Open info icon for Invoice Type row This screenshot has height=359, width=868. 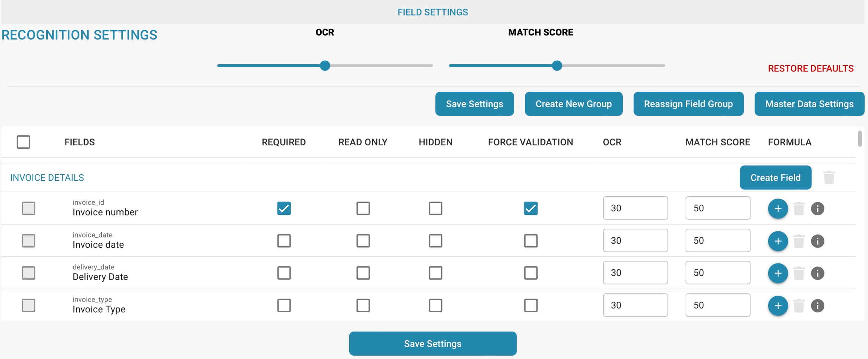pyautogui.click(x=817, y=306)
